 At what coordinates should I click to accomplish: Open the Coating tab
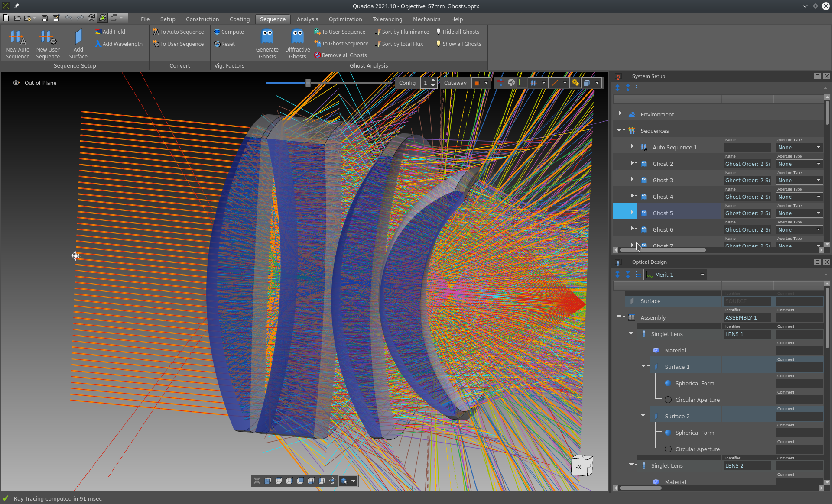[x=240, y=19]
